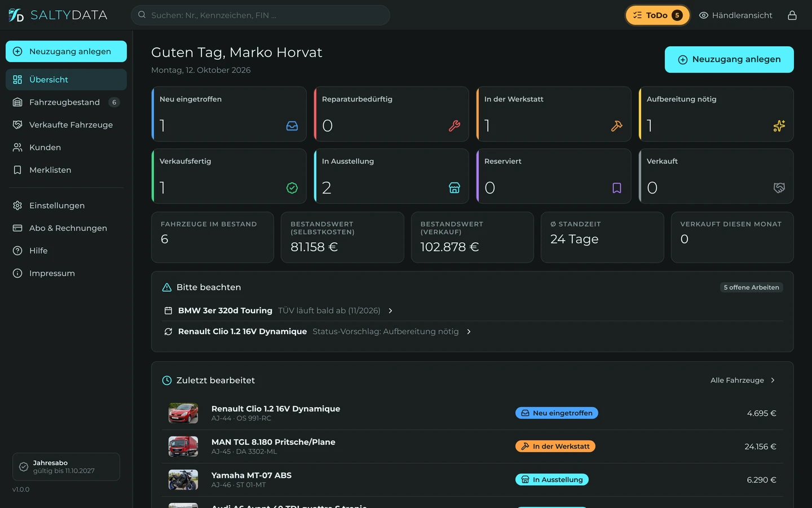Click the 5 offene Arbeiten badge

tap(752, 287)
